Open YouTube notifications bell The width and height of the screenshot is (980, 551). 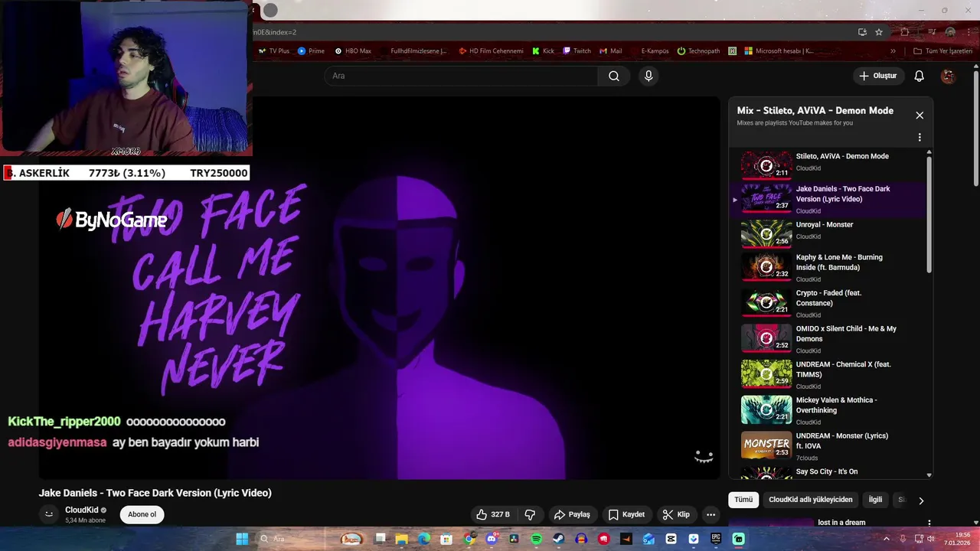coord(920,76)
